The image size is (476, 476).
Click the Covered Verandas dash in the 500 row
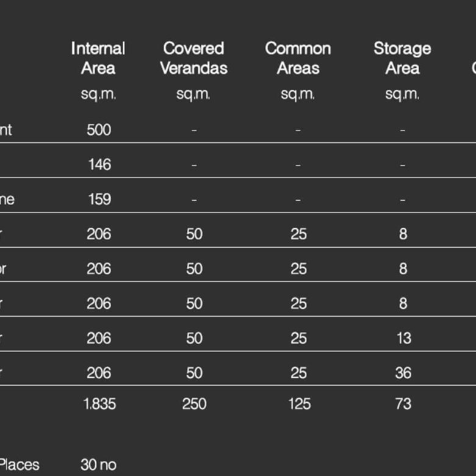pyautogui.click(x=194, y=130)
